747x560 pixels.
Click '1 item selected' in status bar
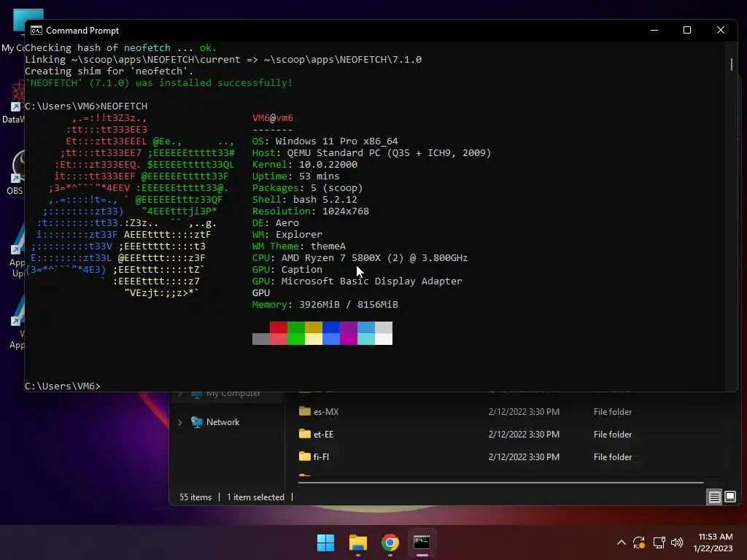(x=255, y=497)
